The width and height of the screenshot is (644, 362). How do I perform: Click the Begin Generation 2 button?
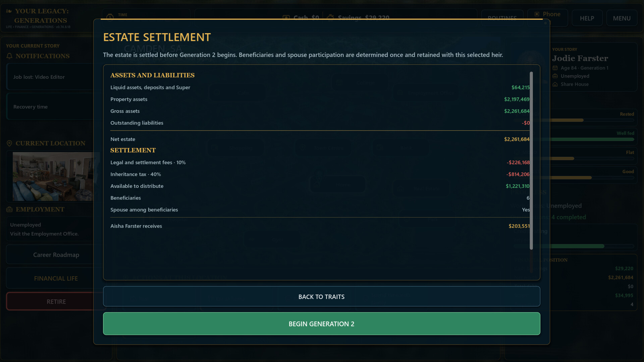click(x=321, y=324)
